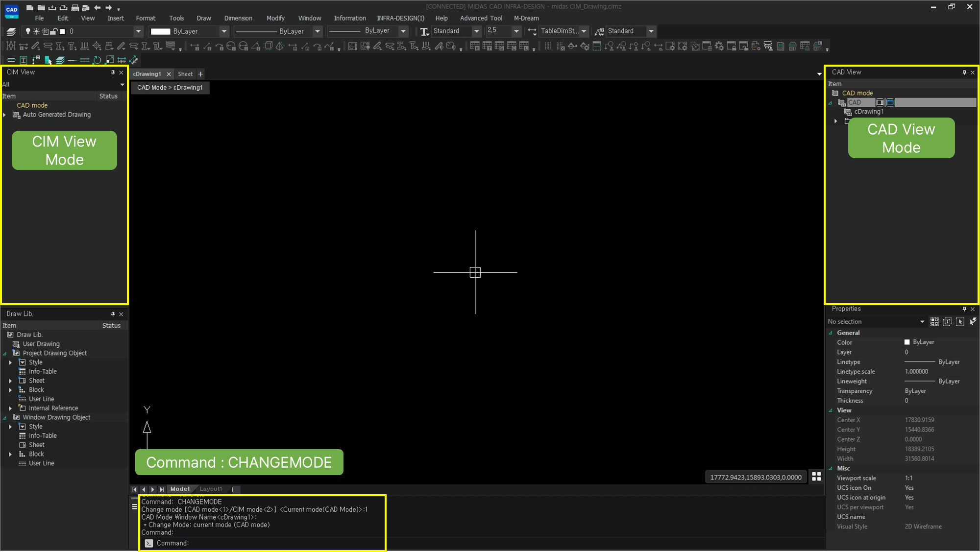Click the text style T icon
Viewport: 980px width, 552px height.
[x=424, y=31]
